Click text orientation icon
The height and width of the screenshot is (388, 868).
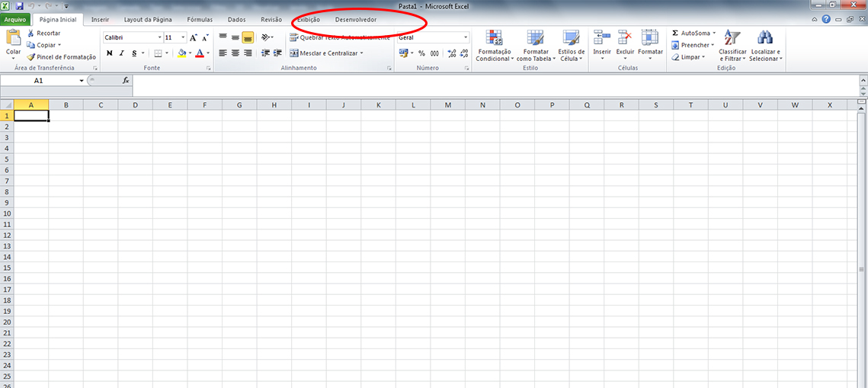pyautogui.click(x=267, y=37)
